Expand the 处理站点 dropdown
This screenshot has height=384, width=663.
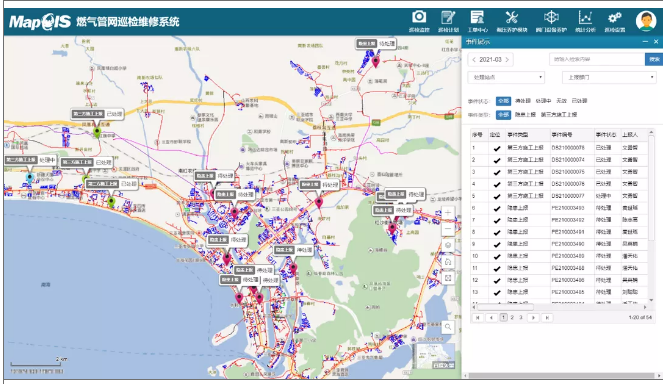coord(506,77)
